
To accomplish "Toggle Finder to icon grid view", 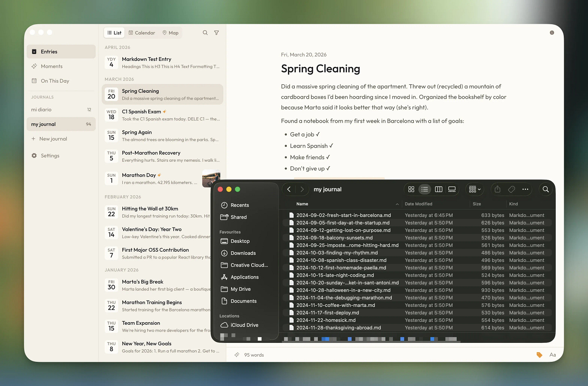I will click(411, 189).
